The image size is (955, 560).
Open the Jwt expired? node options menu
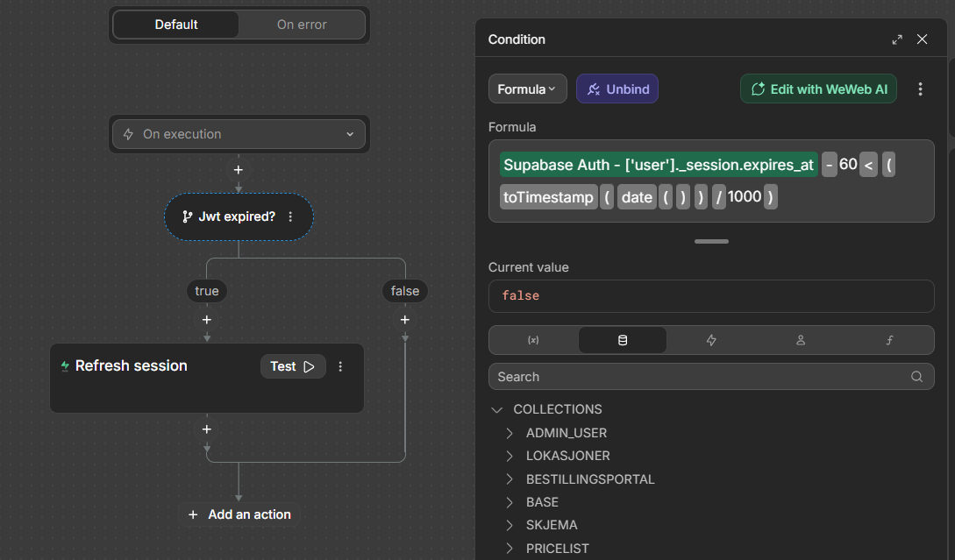pyautogui.click(x=291, y=216)
